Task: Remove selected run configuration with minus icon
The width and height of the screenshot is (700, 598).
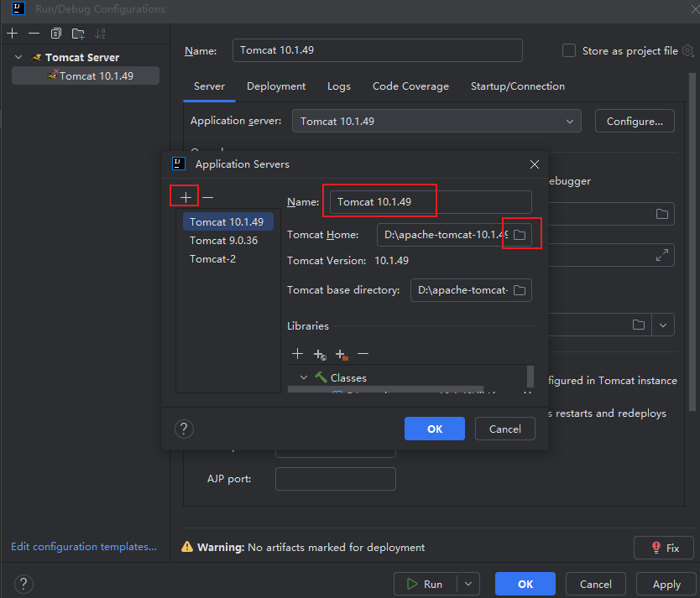Action: coord(34,34)
